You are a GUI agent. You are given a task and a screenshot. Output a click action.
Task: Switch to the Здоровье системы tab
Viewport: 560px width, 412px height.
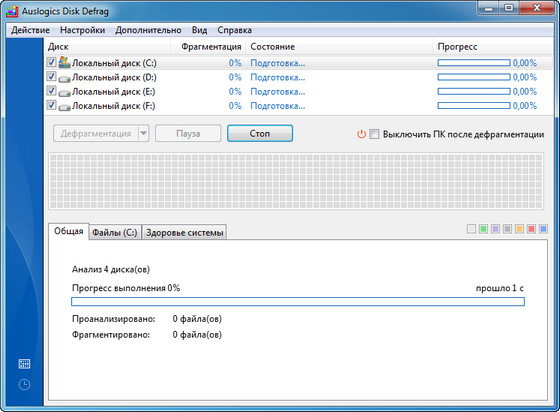click(184, 232)
